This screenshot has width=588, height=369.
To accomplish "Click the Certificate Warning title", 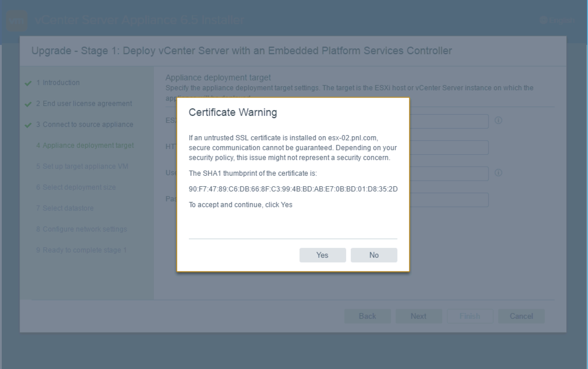I will point(233,112).
